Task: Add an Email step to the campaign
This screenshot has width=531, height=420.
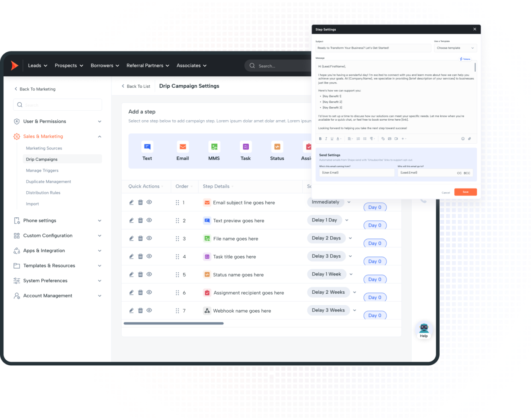Action: point(182,151)
